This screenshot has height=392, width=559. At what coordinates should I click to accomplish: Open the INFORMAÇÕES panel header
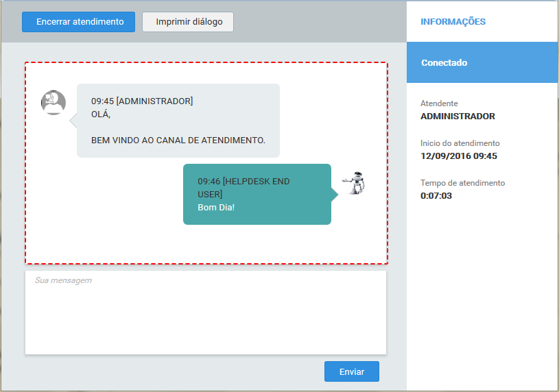tap(453, 22)
